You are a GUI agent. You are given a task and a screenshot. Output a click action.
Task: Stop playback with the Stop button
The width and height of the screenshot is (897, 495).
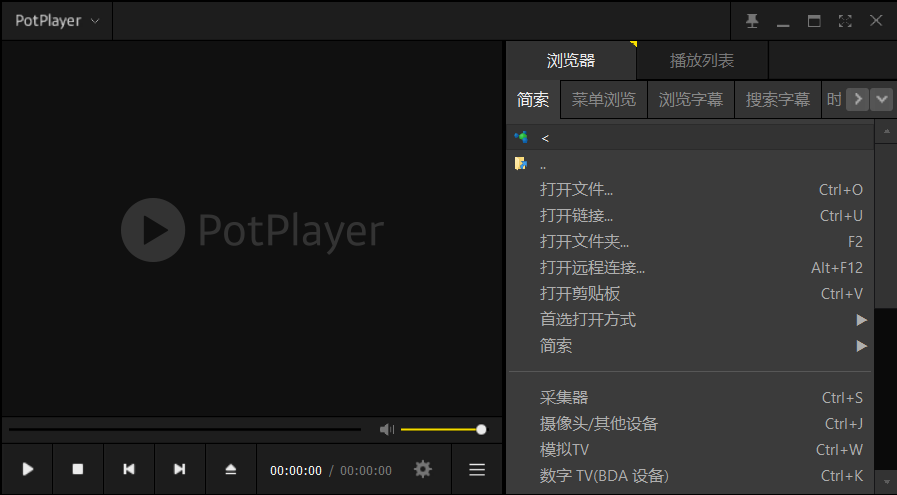pyautogui.click(x=78, y=469)
